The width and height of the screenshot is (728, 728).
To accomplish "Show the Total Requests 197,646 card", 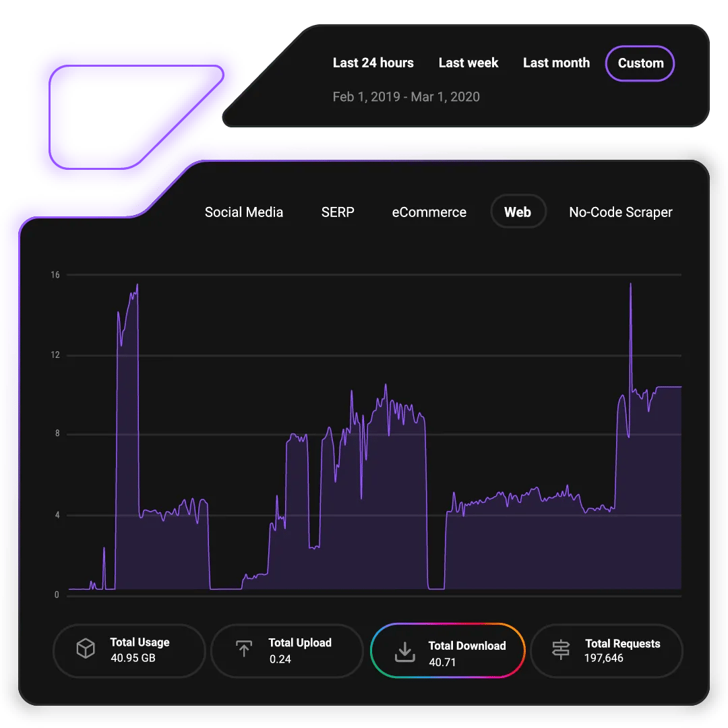I will click(x=607, y=650).
